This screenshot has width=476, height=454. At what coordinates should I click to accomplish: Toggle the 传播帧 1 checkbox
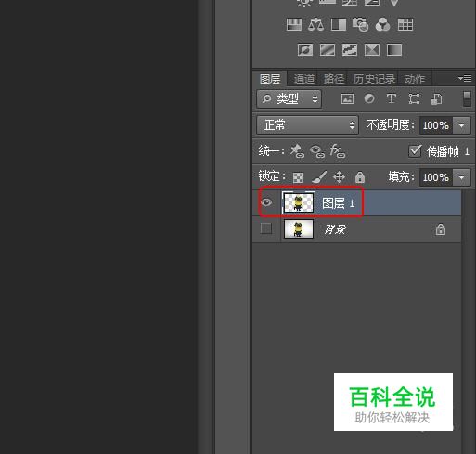pyautogui.click(x=415, y=151)
